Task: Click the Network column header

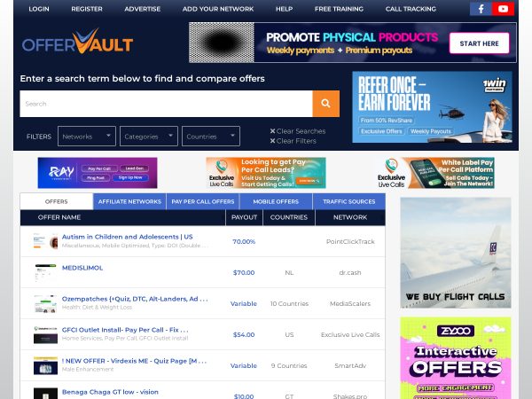Action: [350, 217]
